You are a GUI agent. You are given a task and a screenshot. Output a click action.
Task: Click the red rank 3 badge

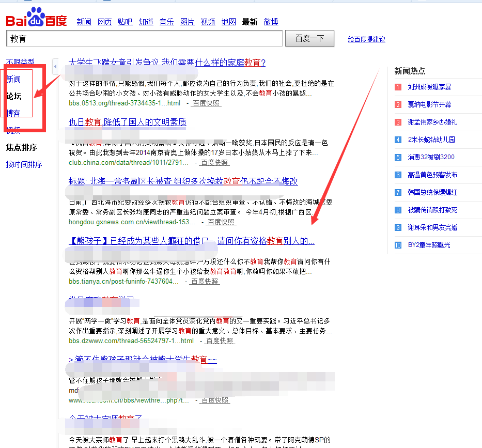398,122
